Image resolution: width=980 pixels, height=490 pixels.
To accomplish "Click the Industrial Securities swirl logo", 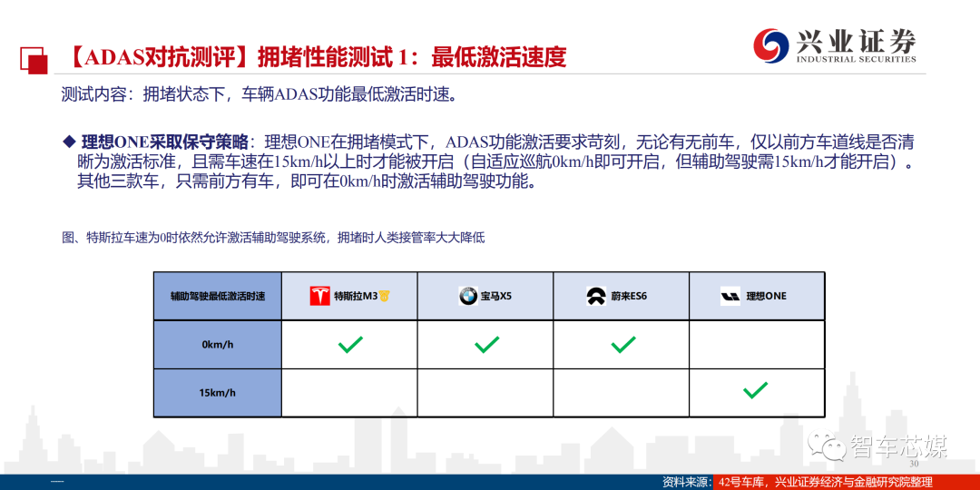I will [770, 46].
